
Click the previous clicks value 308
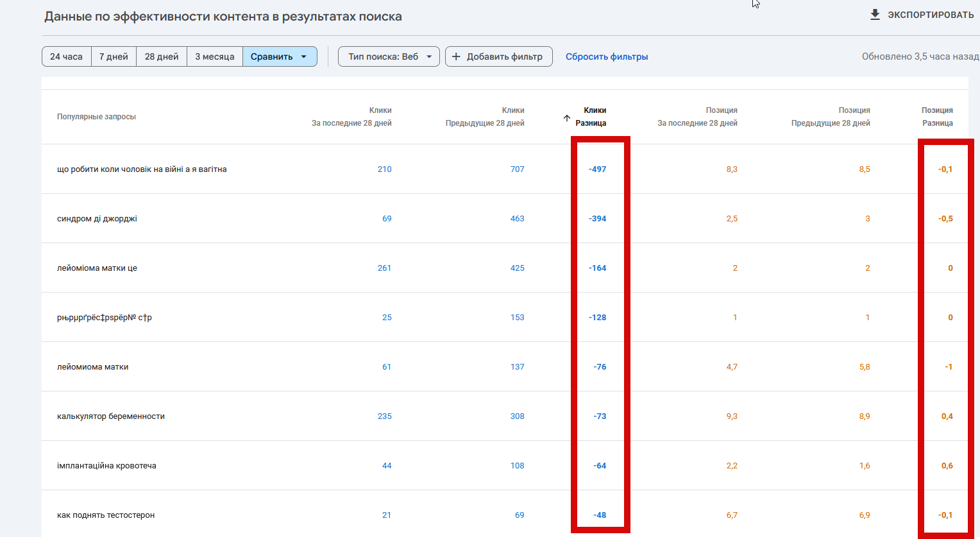517,416
